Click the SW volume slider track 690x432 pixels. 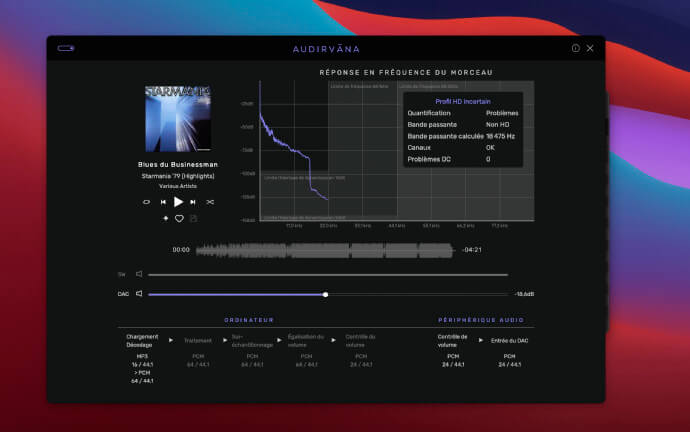328,275
